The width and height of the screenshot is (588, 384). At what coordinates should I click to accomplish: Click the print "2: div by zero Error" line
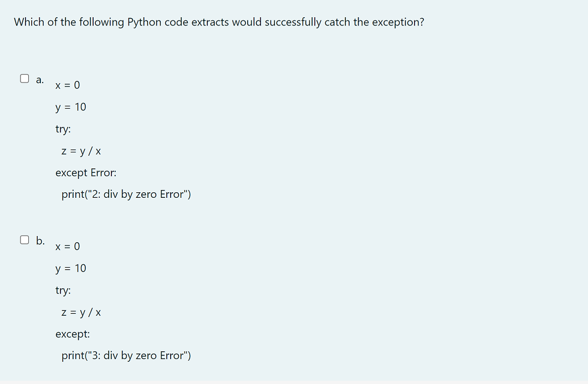[x=126, y=194]
